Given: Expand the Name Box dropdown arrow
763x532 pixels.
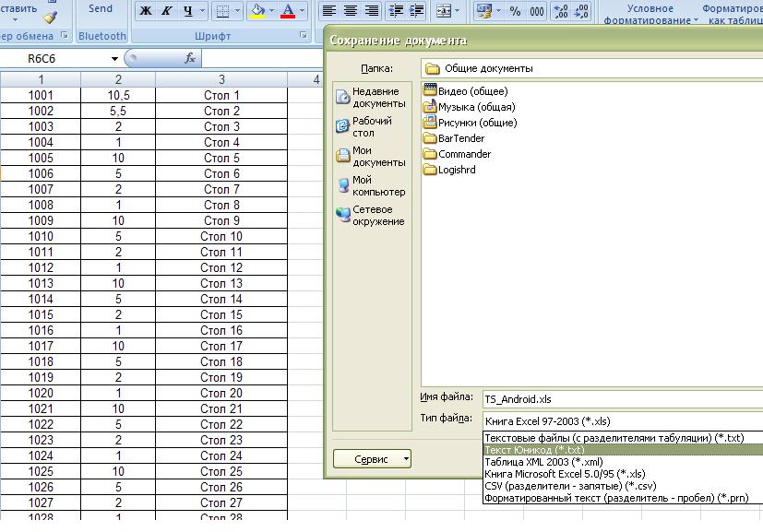Looking at the screenshot, I should coord(114,58).
